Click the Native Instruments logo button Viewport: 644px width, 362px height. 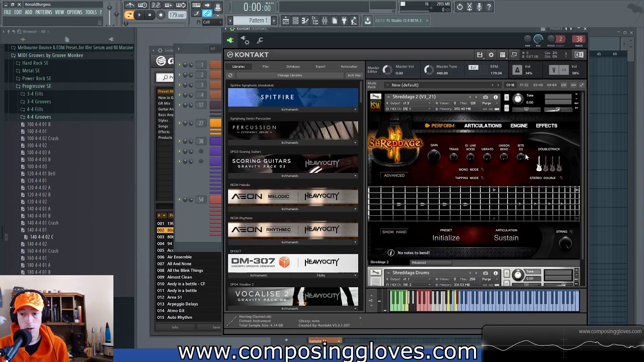(579, 55)
